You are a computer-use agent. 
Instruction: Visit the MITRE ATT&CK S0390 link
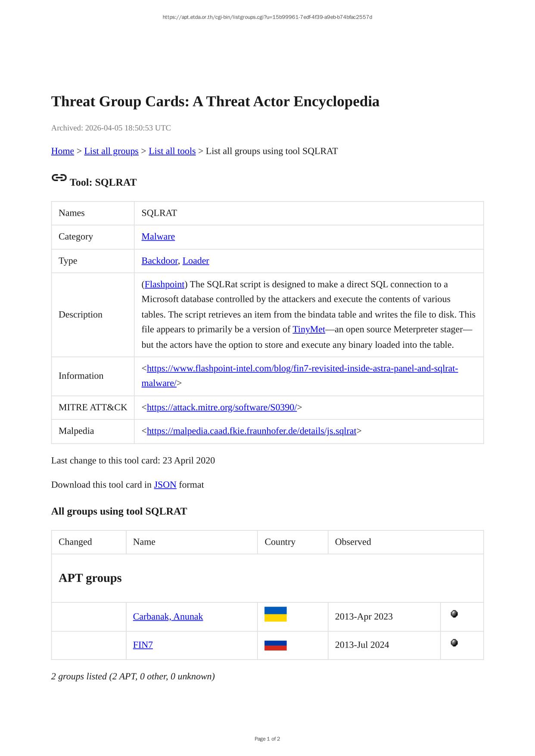[x=221, y=408]
